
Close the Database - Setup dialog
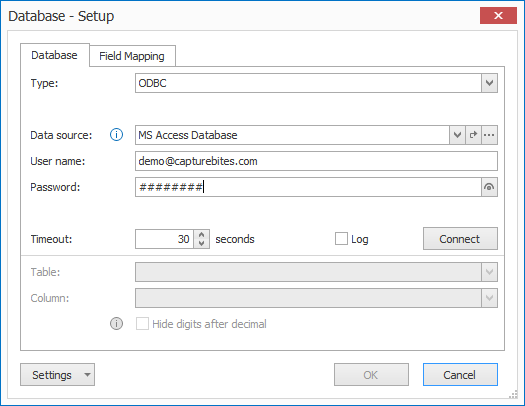[x=498, y=16]
